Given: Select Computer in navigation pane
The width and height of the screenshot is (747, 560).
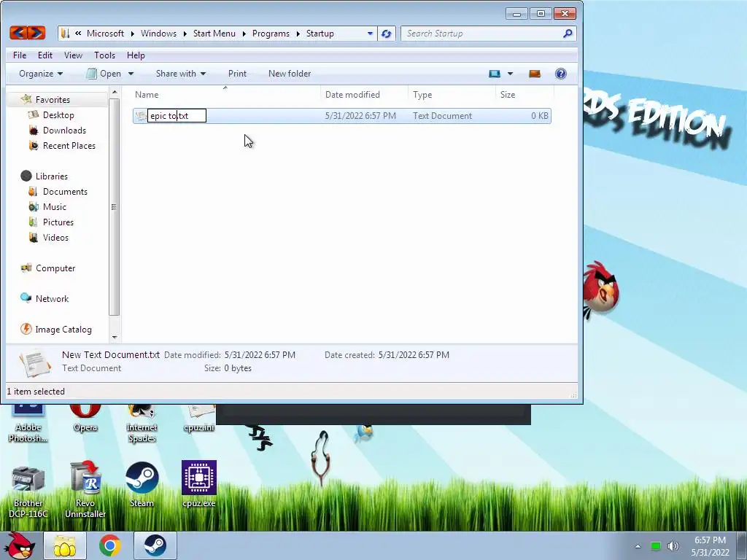Looking at the screenshot, I should (x=55, y=268).
